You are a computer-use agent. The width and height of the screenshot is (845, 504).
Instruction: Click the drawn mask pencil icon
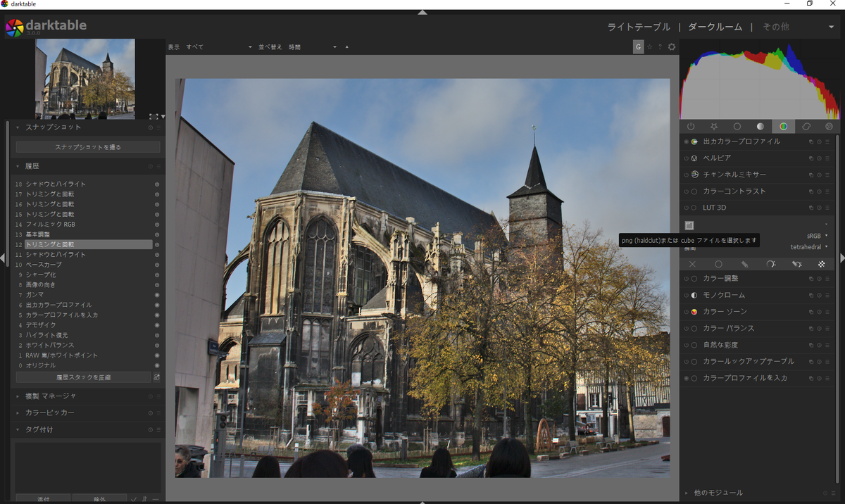[746, 263]
